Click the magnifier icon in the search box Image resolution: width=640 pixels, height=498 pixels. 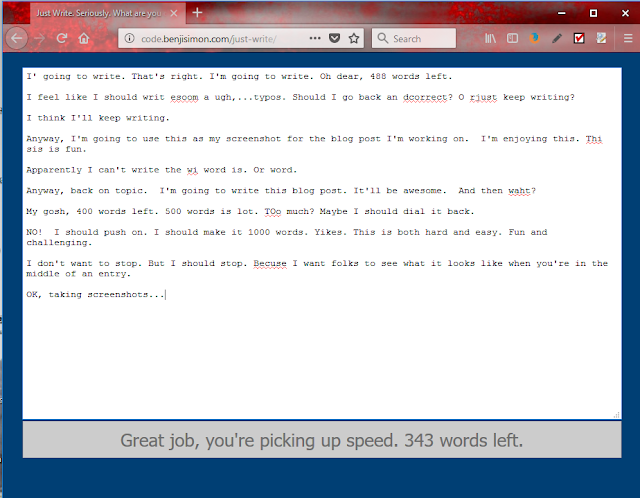point(382,38)
